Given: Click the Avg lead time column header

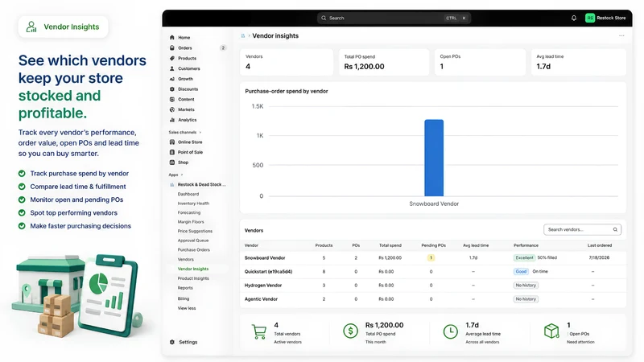Looking at the screenshot, I should (x=476, y=245).
